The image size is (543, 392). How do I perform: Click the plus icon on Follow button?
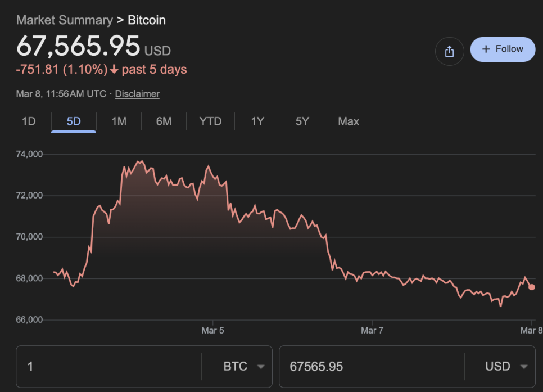coord(486,49)
